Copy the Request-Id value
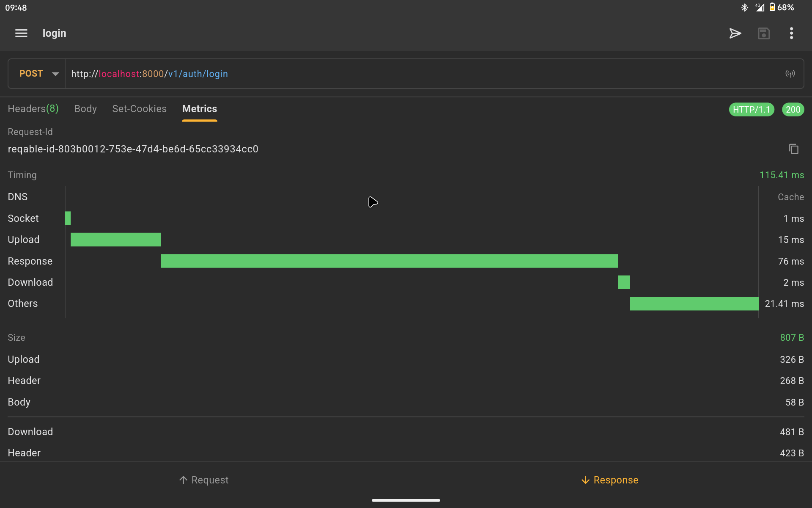 click(x=793, y=149)
